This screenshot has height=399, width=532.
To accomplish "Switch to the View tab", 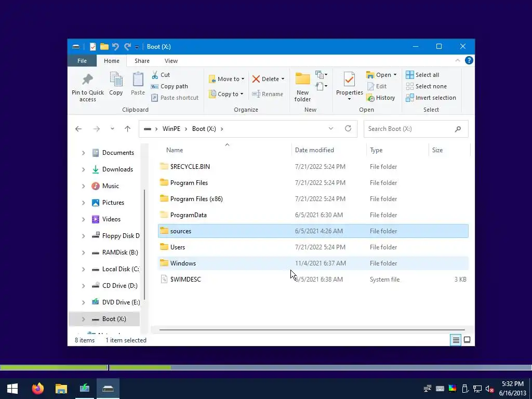I will (171, 61).
